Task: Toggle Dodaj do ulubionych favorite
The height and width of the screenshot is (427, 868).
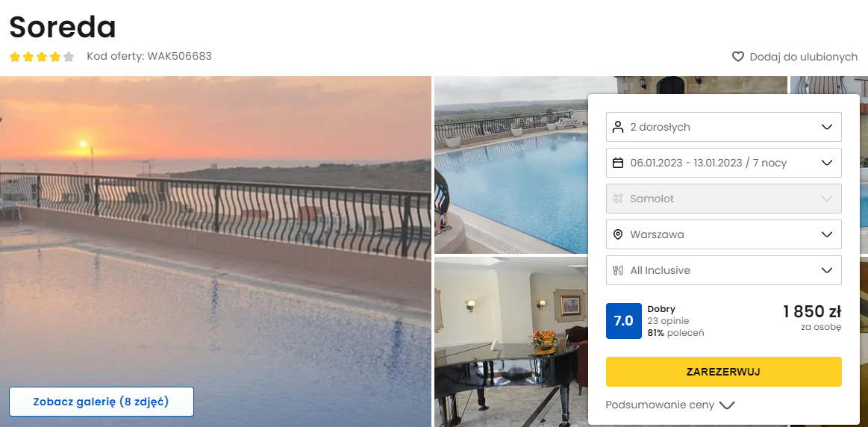Action: pyautogui.click(x=794, y=57)
